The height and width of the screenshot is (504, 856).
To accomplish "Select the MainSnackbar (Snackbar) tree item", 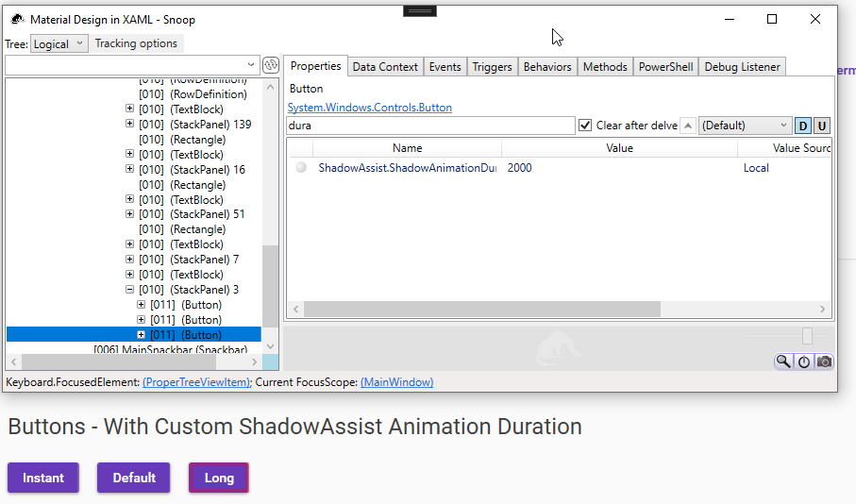I will (x=170, y=349).
